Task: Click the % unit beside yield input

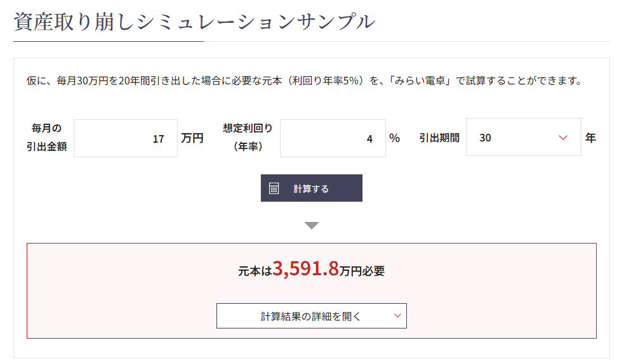Action: [x=395, y=138]
